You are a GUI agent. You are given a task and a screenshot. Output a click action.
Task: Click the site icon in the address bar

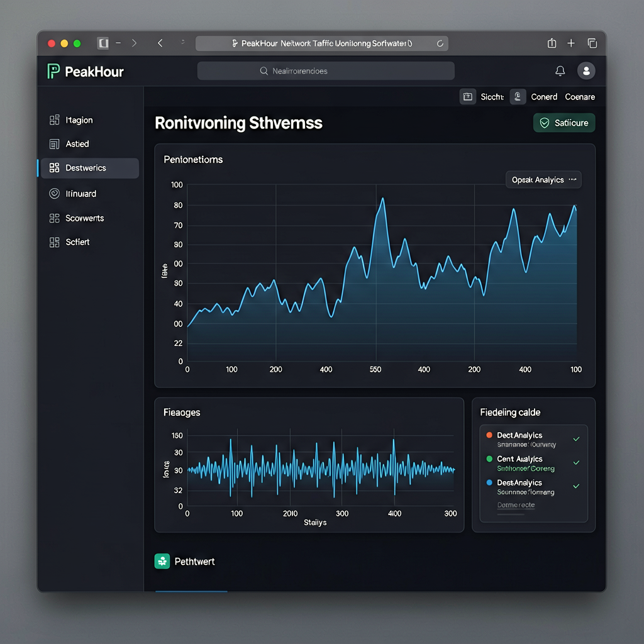[x=235, y=43]
